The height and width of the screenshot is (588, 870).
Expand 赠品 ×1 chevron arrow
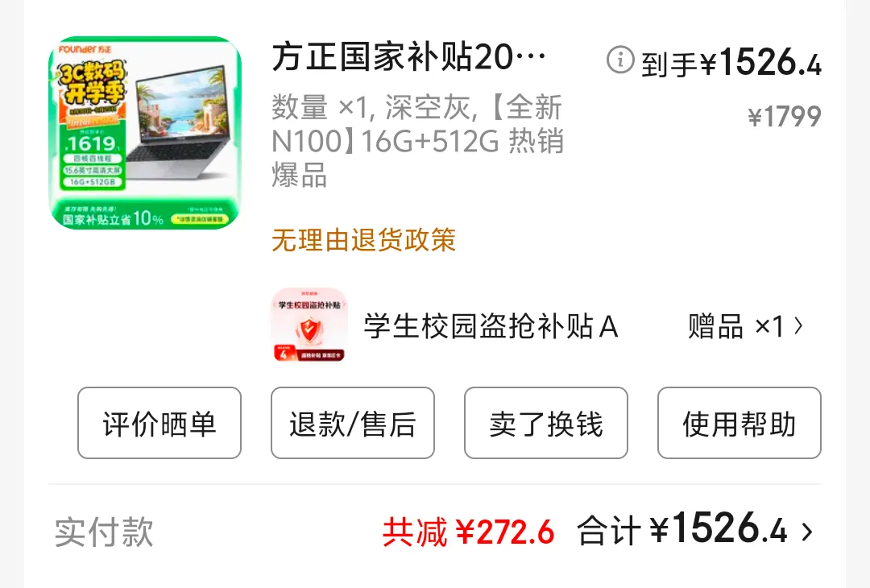click(798, 326)
